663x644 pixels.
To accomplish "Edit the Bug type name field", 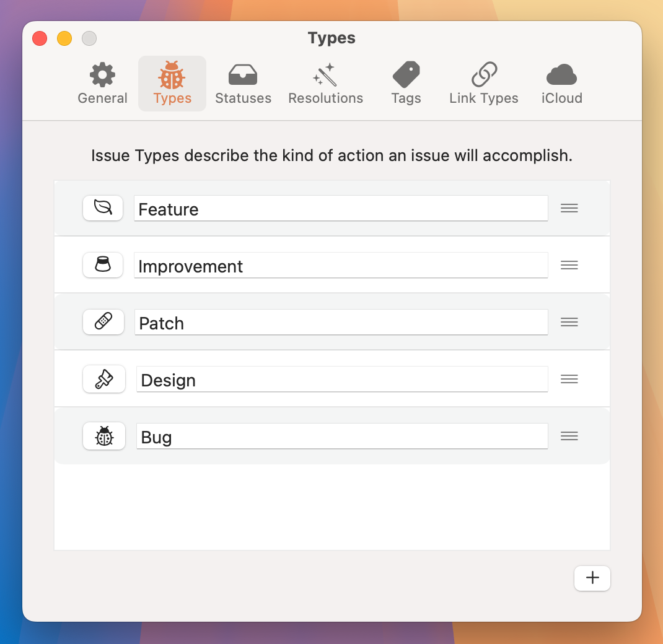I will click(x=341, y=437).
